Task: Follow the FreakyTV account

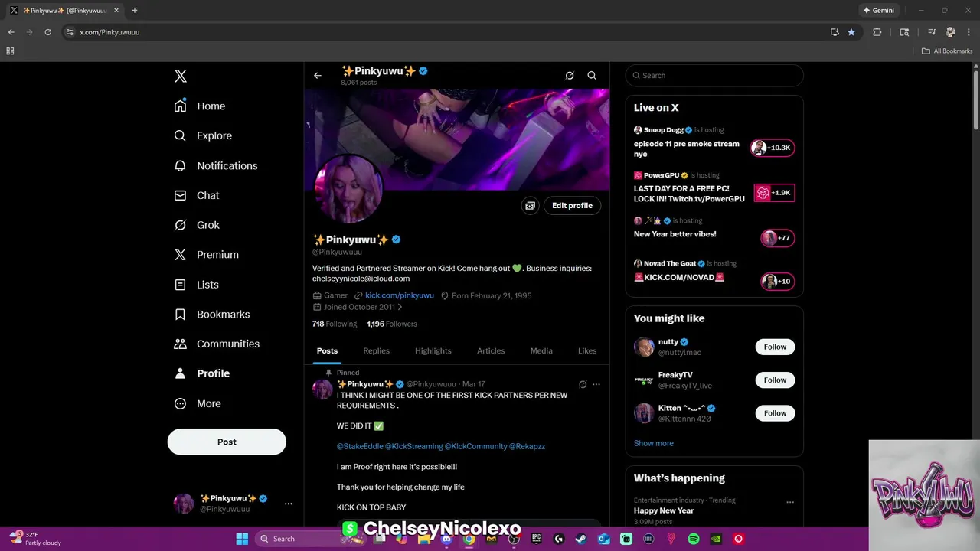Action: tap(775, 380)
